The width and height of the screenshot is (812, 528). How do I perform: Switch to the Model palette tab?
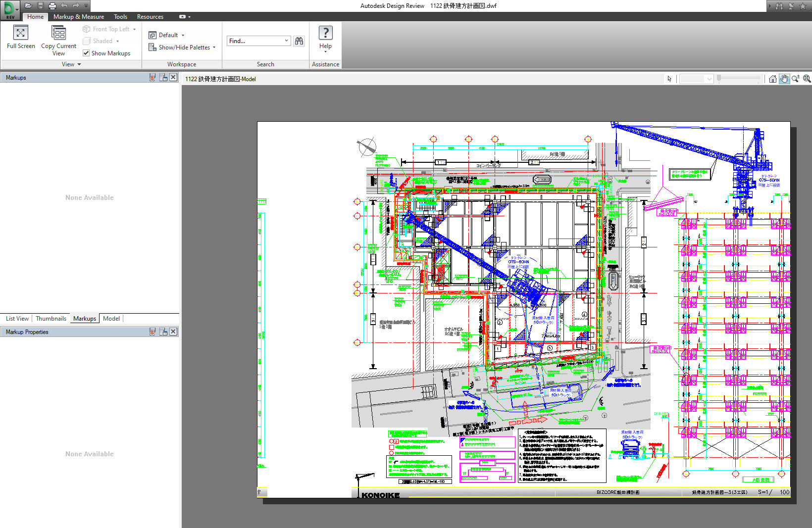111,319
